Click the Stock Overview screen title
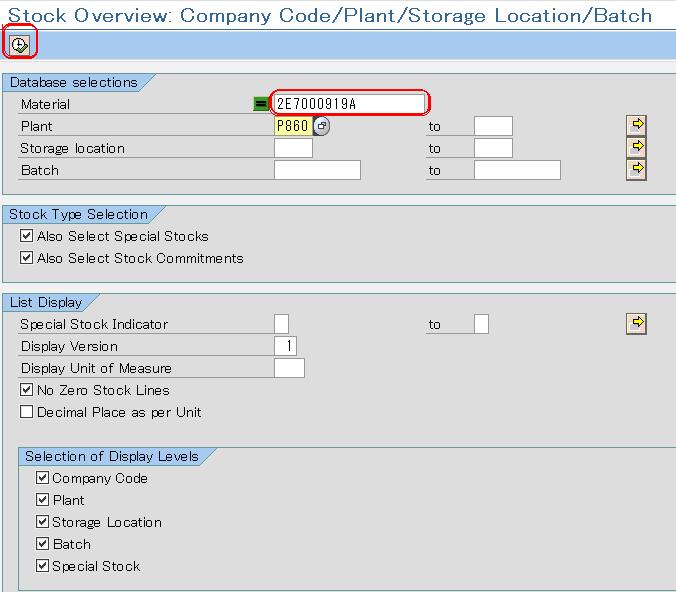This screenshot has width=676, height=592. [x=330, y=16]
